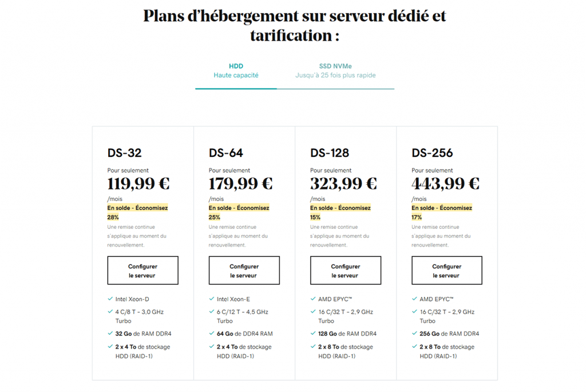Click the checkmark beside 32 Go de RAM DDR4
This screenshot has height=392, width=586.
pyautogui.click(x=110, y=333)
